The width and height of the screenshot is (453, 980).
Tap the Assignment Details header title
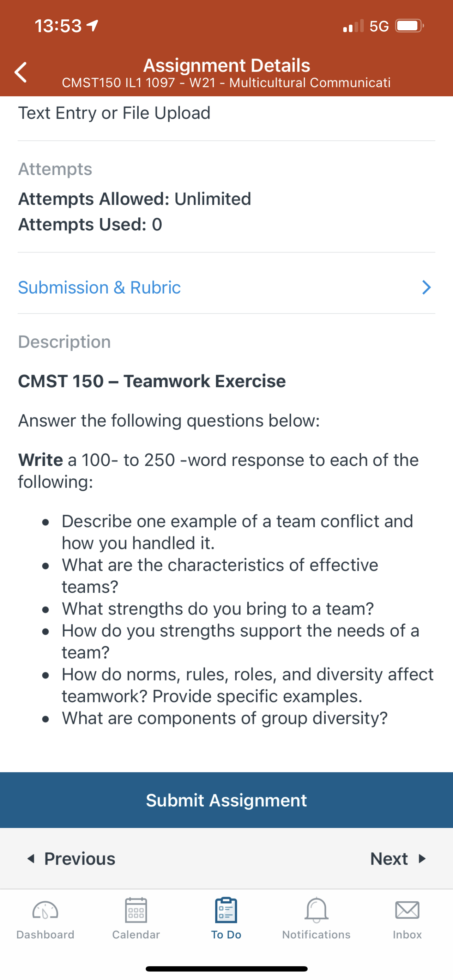click(x=227, y=65)
